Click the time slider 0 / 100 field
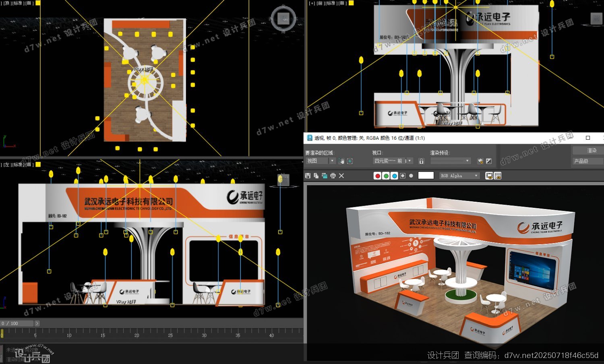Image resolution: width=604 pixels, height=364 pixels. click(17, 323)
